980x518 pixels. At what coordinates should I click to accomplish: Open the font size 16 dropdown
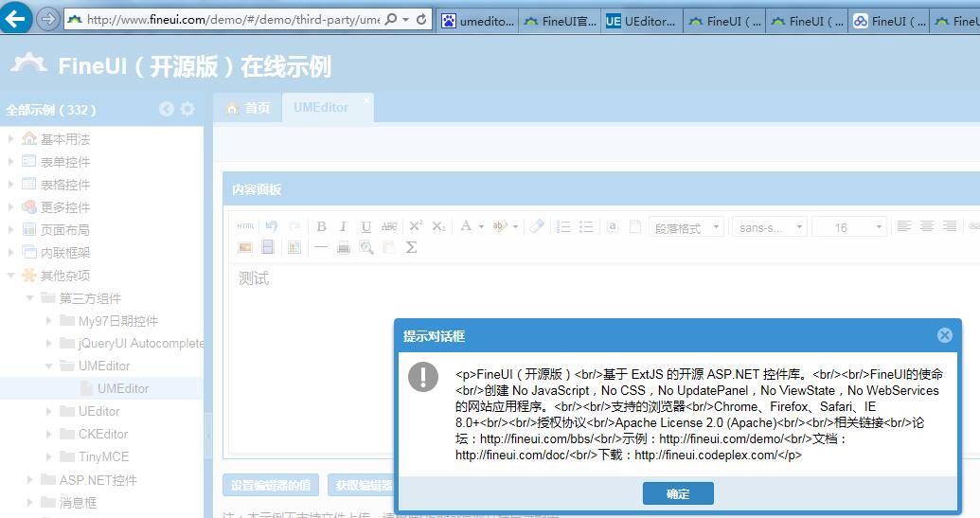848,227
